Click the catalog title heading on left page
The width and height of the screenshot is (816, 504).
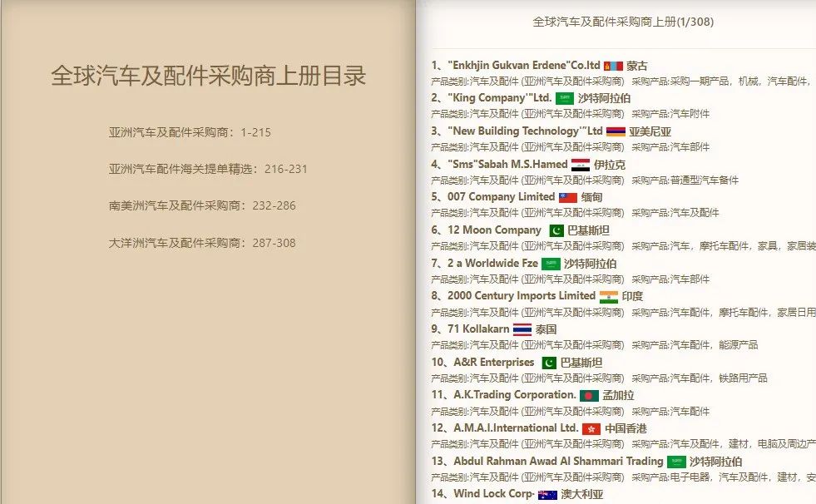click(x=208, y=76)
